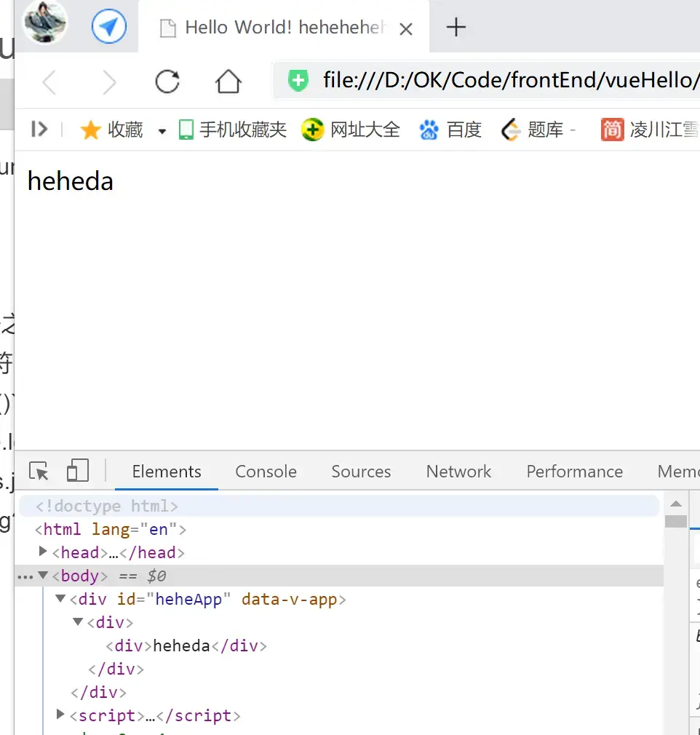
Task: Open a new tab with plus button
Action: pos(456,27)
